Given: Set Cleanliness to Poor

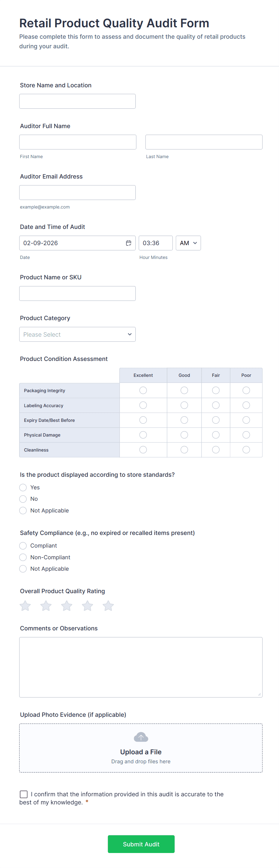Looking at the screenshot, I should 246,449.
